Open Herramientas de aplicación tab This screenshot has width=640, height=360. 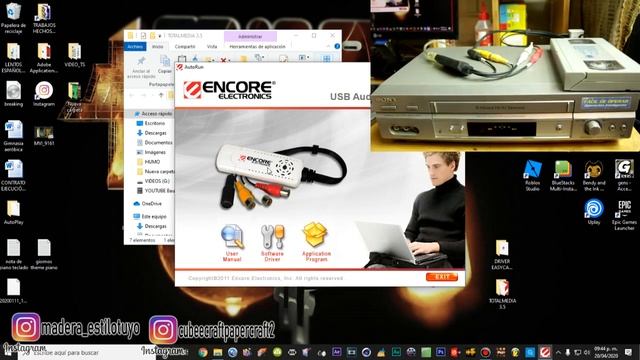pos(257,47)
